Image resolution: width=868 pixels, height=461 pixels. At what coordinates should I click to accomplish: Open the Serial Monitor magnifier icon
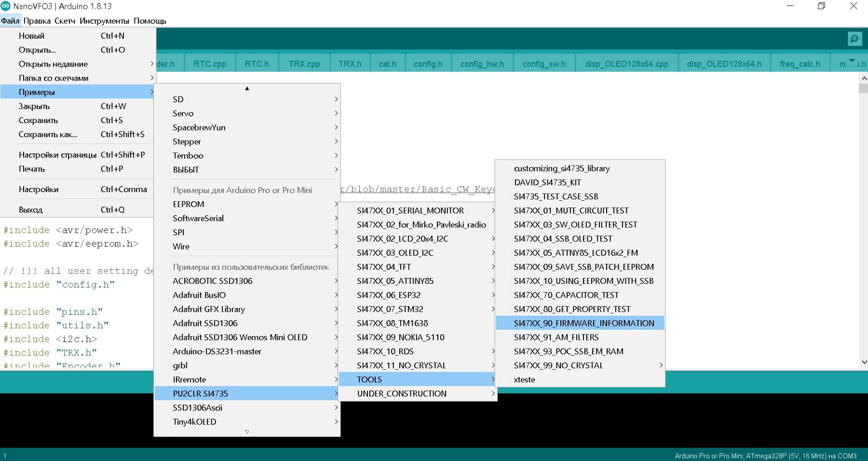(854, 39)
